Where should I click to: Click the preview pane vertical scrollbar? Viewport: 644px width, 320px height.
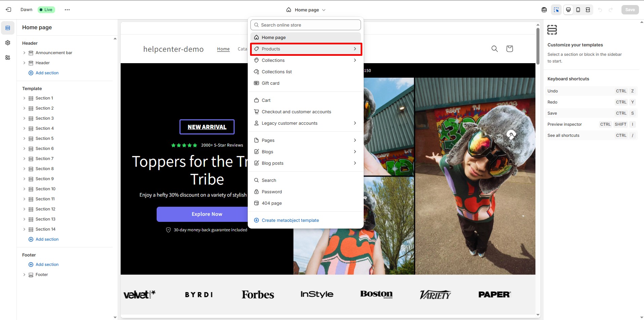click(538, 46)
